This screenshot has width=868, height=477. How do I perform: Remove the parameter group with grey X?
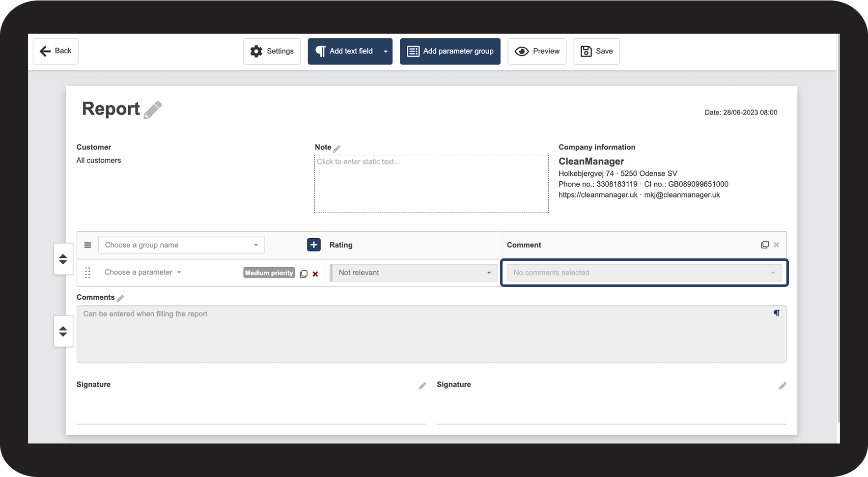[x=777, y=245]
